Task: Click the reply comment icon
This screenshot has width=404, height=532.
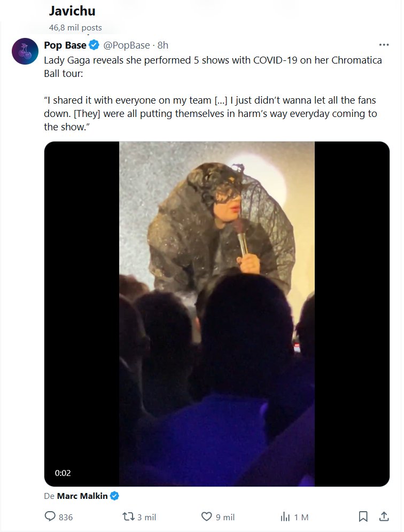Action: pos(50,517)
